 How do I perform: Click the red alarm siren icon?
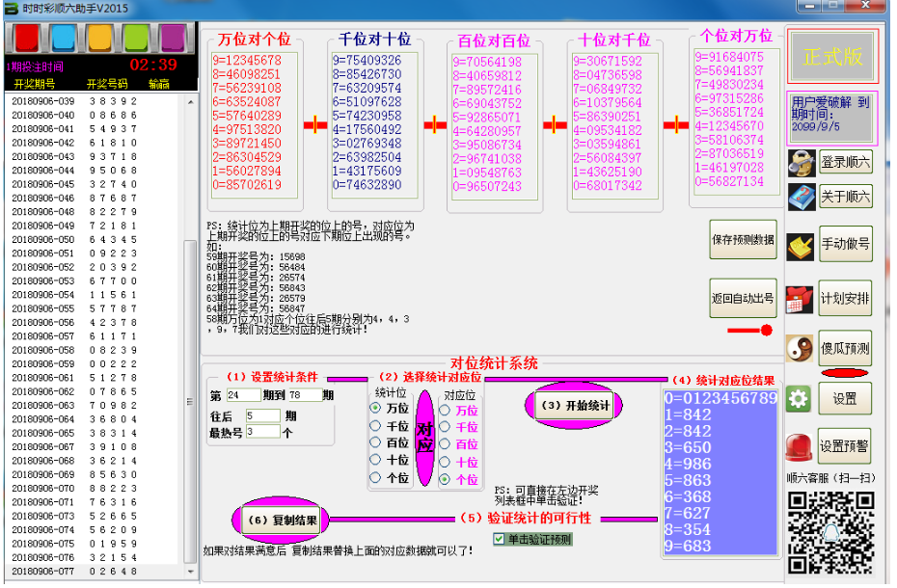(x=799, y=446)
